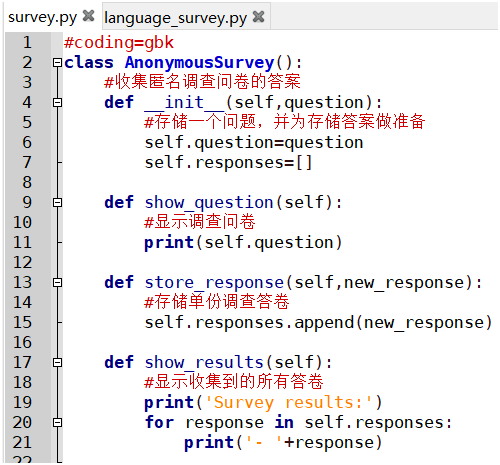Click the AnonymousSurvey class name

pos(199,63)
